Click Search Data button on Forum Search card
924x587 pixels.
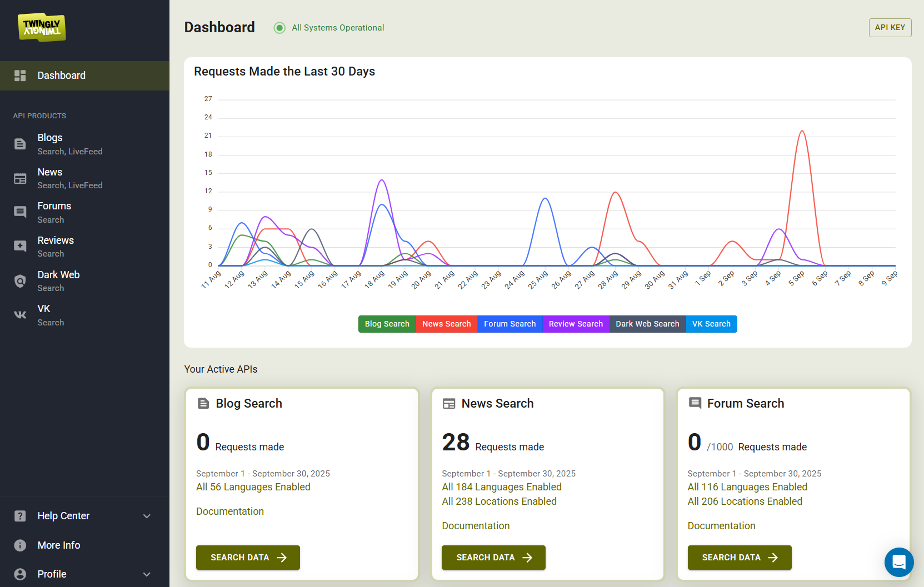coord(739,558)
